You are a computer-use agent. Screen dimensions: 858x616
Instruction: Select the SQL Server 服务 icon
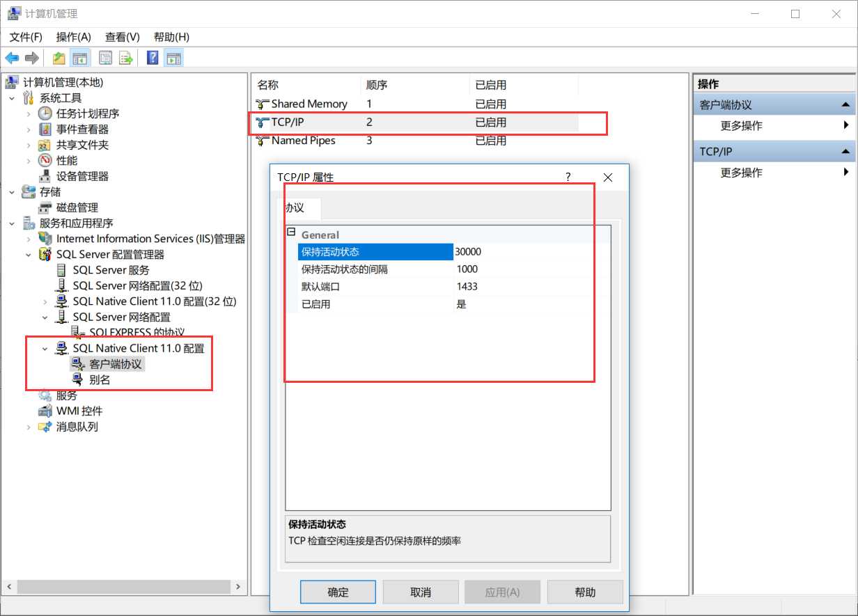pos(61,270)
